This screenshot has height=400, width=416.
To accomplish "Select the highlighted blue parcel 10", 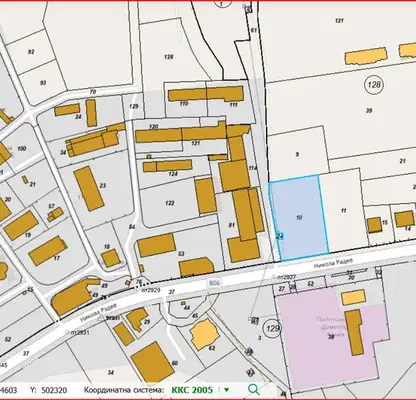I will point(299,218).
